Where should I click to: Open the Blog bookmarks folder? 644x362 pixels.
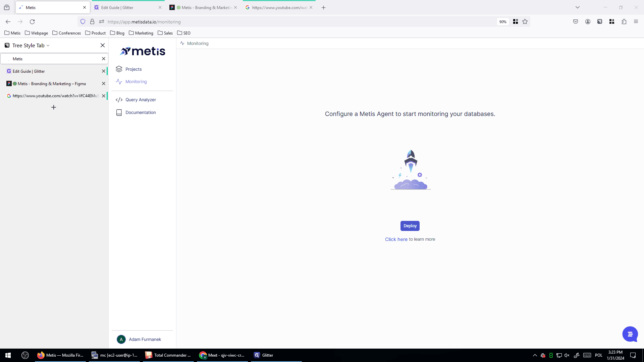117,33
